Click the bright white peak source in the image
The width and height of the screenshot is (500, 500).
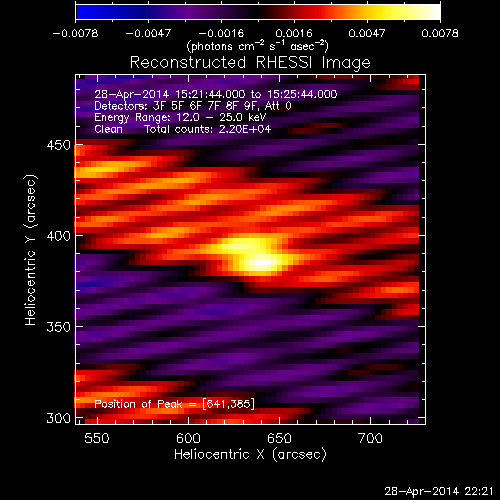[263, 262]
